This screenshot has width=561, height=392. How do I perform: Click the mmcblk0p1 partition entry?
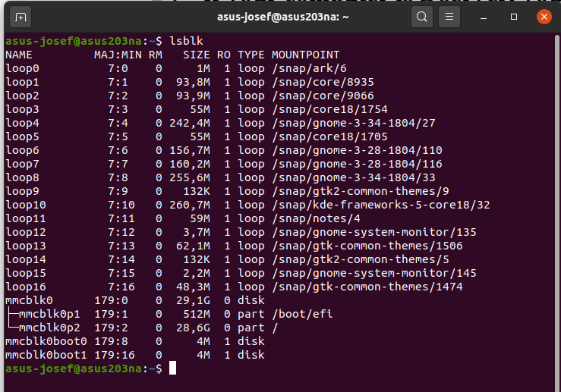tap(49, 313)
